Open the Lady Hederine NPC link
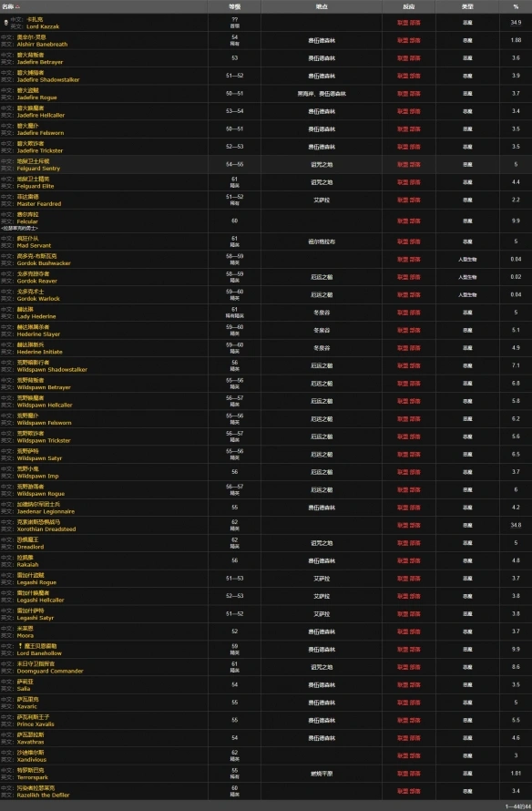Viewport: 532px width, 811px height. (x=36, y=316)
